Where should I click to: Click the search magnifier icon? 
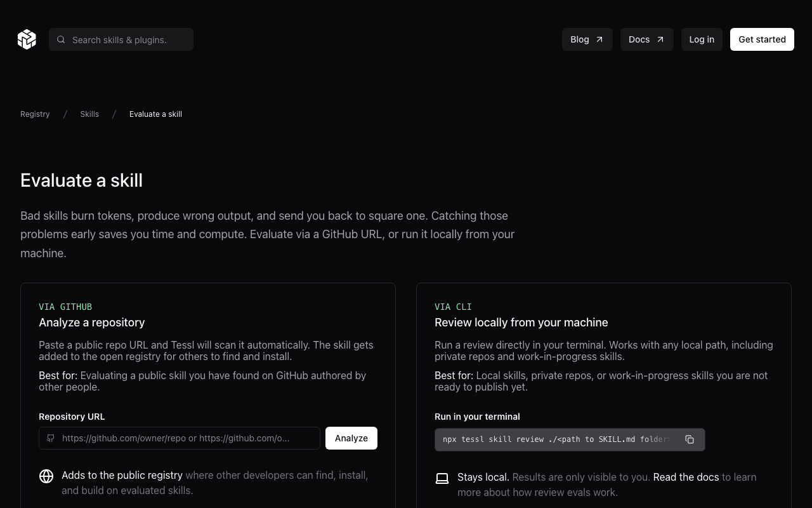pos(61,39)
